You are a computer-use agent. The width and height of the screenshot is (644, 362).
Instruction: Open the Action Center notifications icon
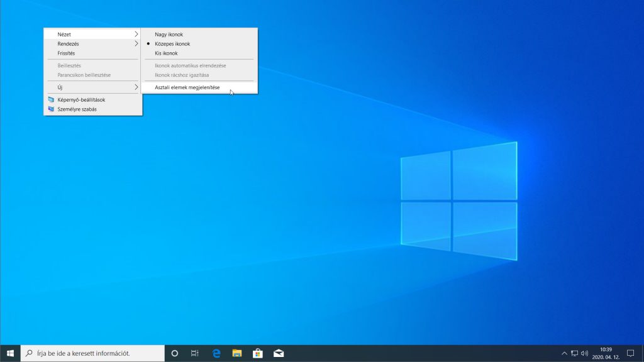tap(630, 353)
